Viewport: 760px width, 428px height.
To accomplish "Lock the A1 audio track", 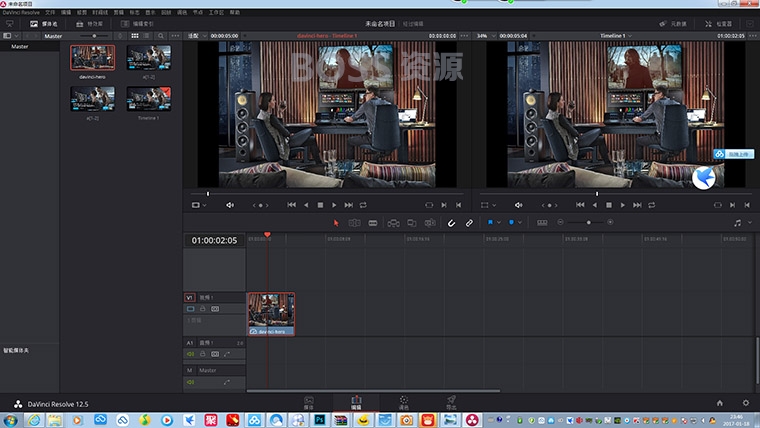I will pos(203,354).
